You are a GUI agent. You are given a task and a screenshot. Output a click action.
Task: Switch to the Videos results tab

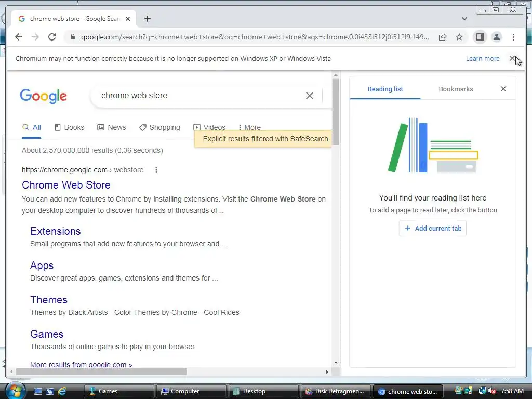pos(209,128)
